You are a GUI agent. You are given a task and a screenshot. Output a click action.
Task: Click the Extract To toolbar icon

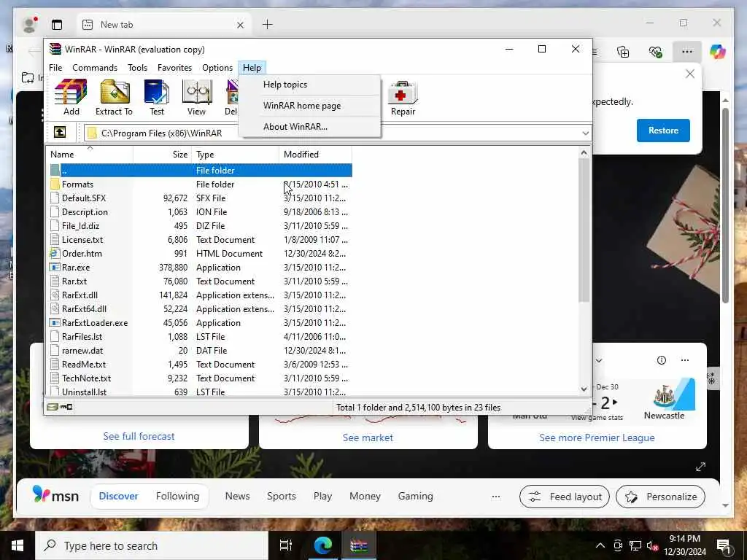pyautogui.click(x=114, y=98)
